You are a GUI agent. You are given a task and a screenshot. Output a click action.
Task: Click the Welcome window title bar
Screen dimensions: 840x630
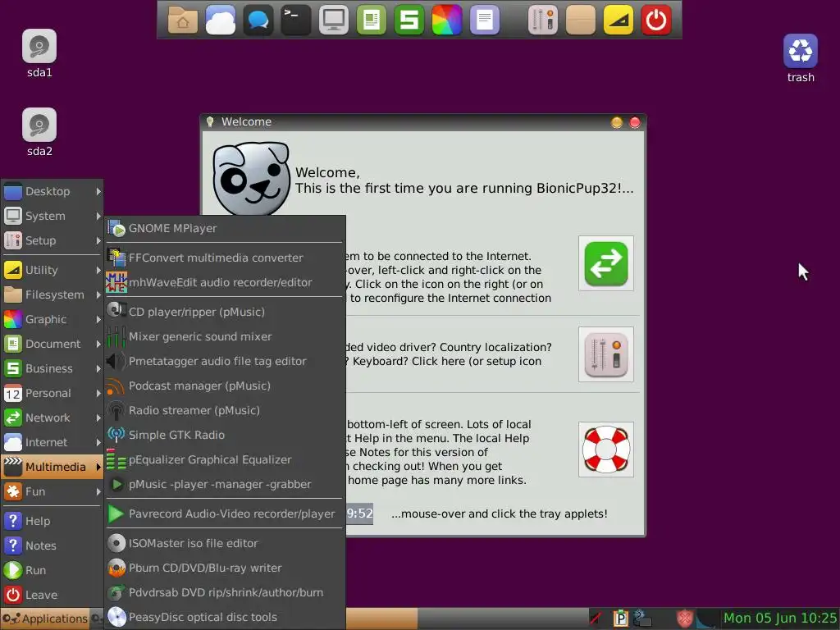pos(423,122)
